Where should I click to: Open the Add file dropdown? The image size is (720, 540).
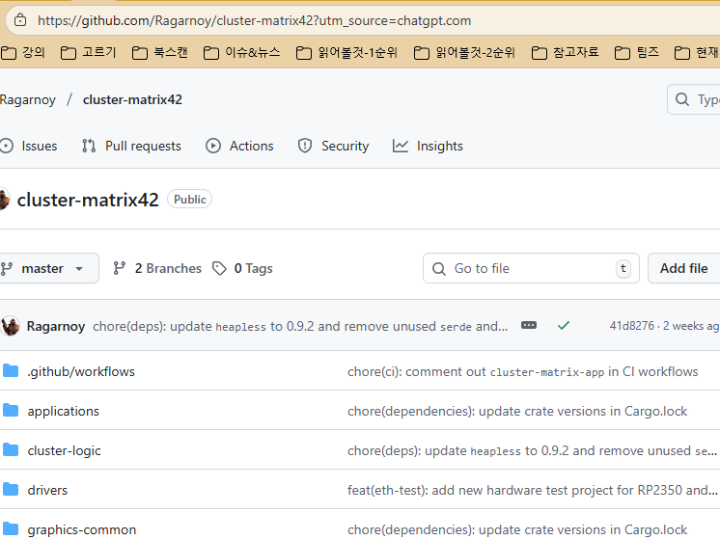(x=684, y=268)
